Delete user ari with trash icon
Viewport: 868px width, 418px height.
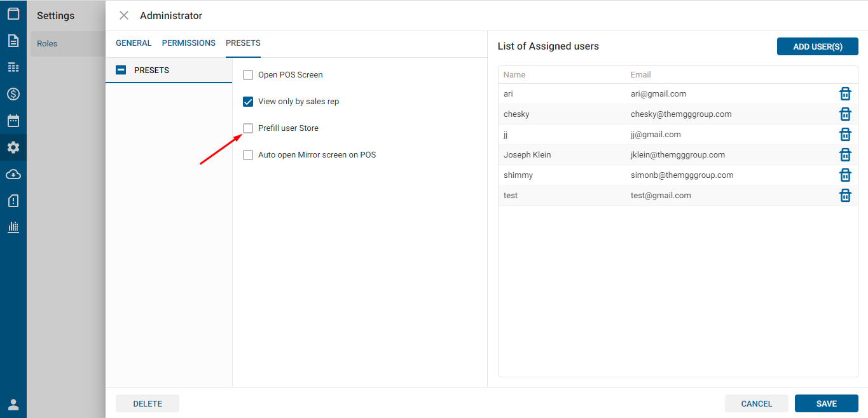pos(845,94)
